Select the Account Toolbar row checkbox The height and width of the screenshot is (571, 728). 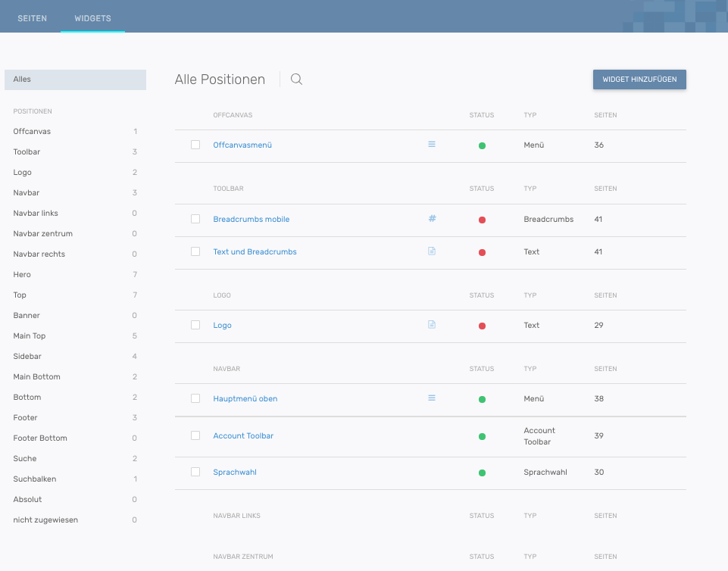point(195,435)
